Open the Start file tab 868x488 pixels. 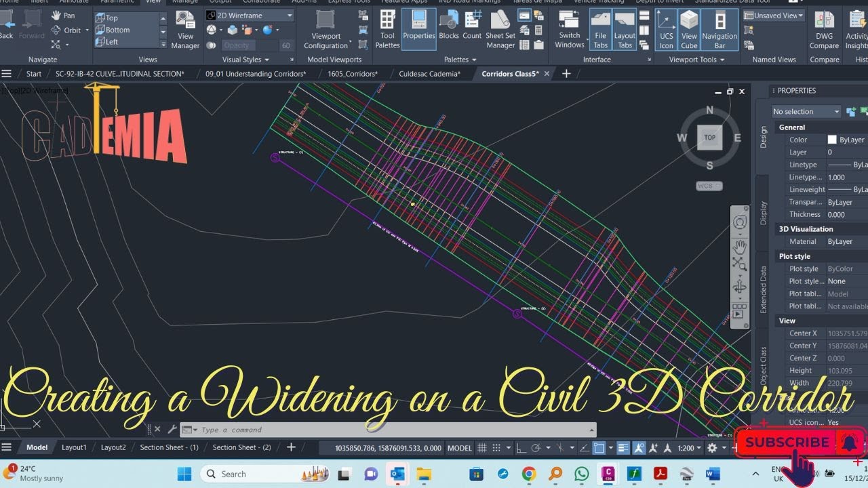click(33, 74)
